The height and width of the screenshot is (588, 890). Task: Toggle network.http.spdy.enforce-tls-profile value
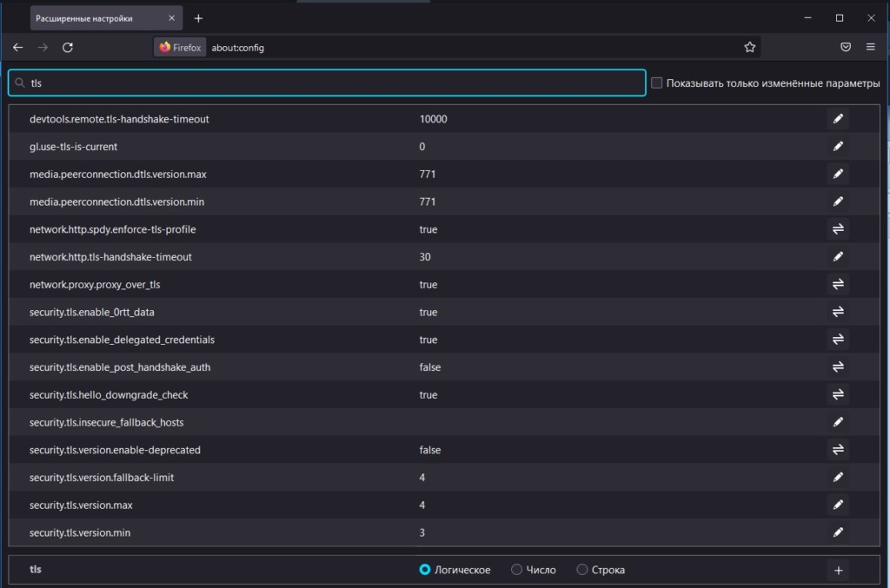(x=838, y=229)
